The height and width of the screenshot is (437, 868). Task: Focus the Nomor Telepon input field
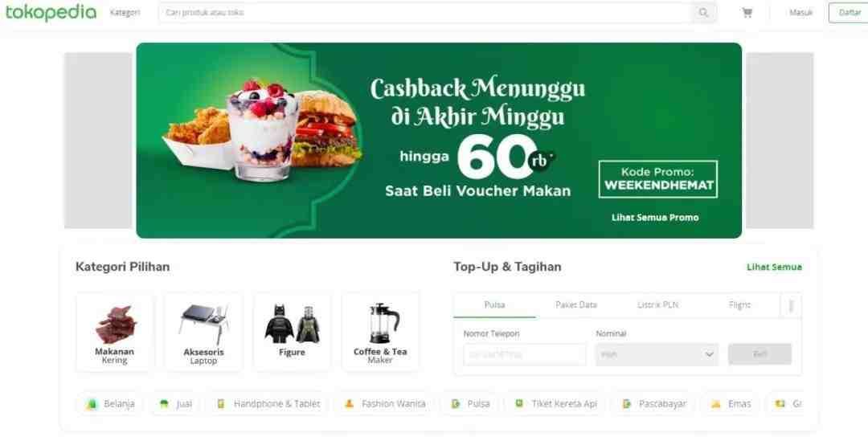pyautogui.click(x=524, y=354)
